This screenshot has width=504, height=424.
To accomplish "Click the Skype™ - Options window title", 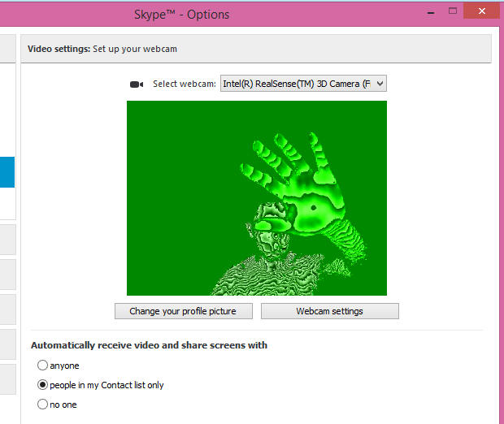I will 181,15.
